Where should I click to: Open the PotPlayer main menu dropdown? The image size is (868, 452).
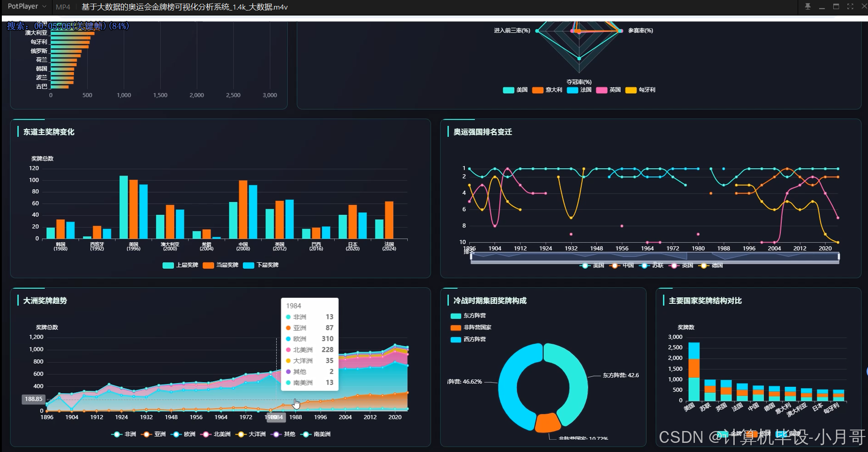click(x=26, y=6)
